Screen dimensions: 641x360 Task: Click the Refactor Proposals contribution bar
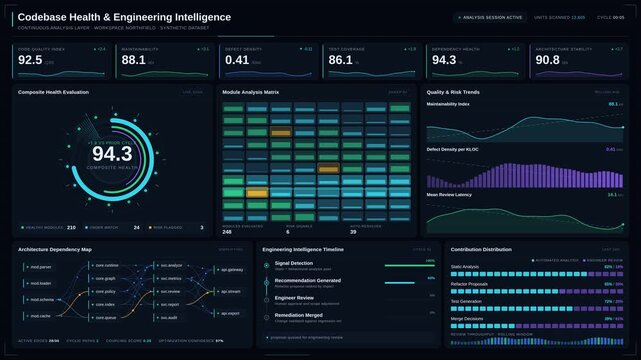click(x=537, y=291)
